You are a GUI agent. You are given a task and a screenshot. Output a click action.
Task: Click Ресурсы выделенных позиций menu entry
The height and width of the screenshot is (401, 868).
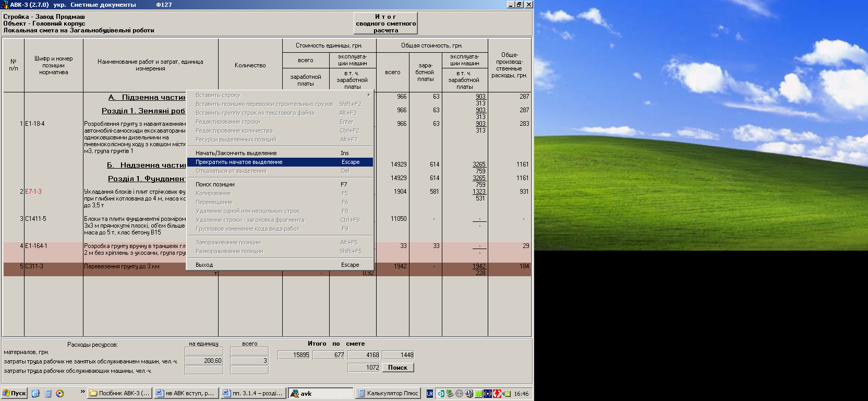pyautogui.click(x=280, y=139)
